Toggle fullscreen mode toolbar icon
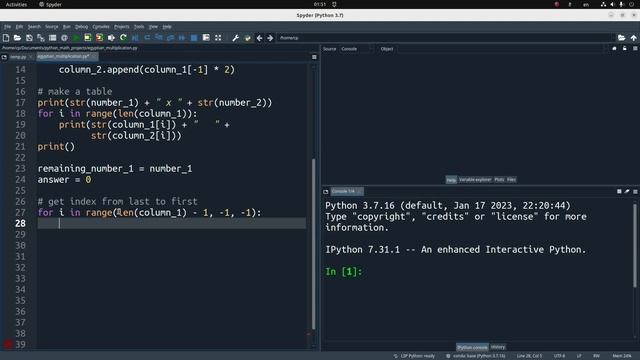 tap(218, 38)
